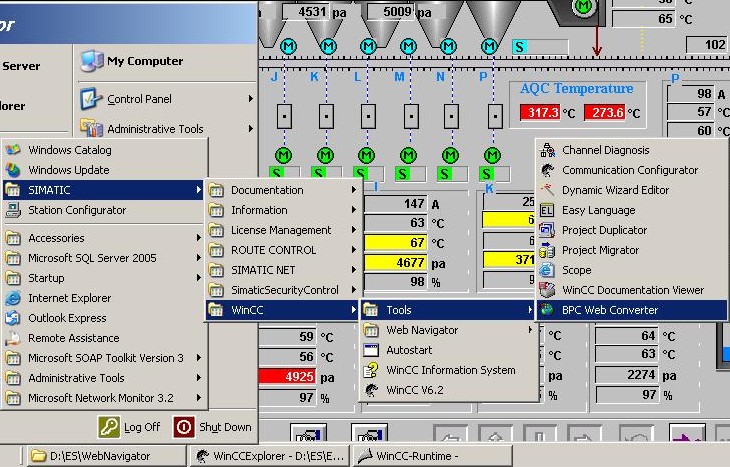Image resolution: width=730 pixels, height=467 pixels.
Task: Click the 147 A current value
Action: [x=395, y=204]
